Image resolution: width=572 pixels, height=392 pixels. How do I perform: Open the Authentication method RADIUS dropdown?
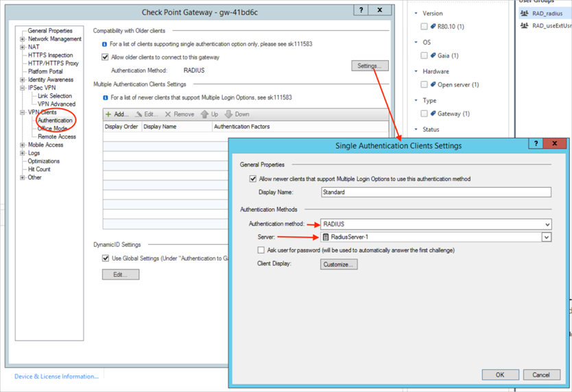[547, 224]
